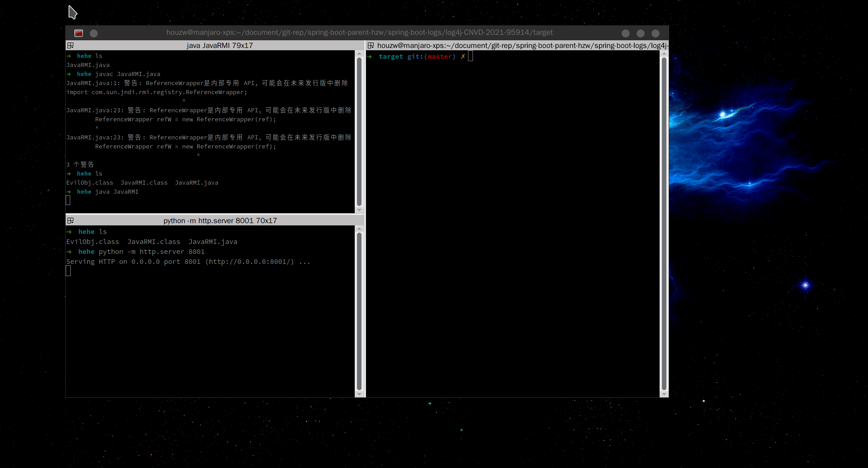Select the 'java JavaRMI 79x17' pane title
Screen dimensions: 868x468
220,45
